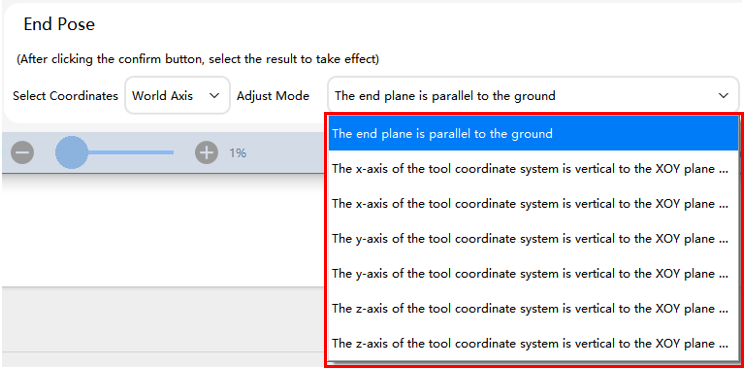This screenshot has height=369, width=747.
Task: Click the Adjust Mode label text
Action: (273, 96)
